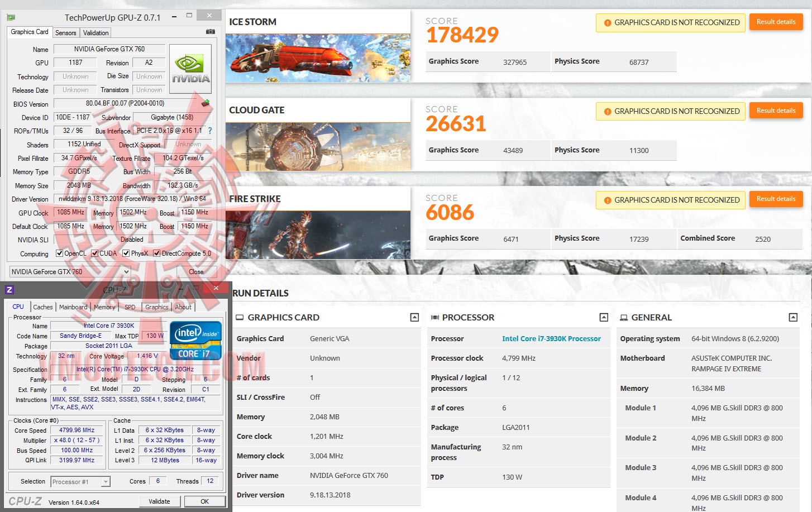Click the Fire Strike Combined Score value 2520
This screenshot has height=512, width=812.
[x=763, y=240]
